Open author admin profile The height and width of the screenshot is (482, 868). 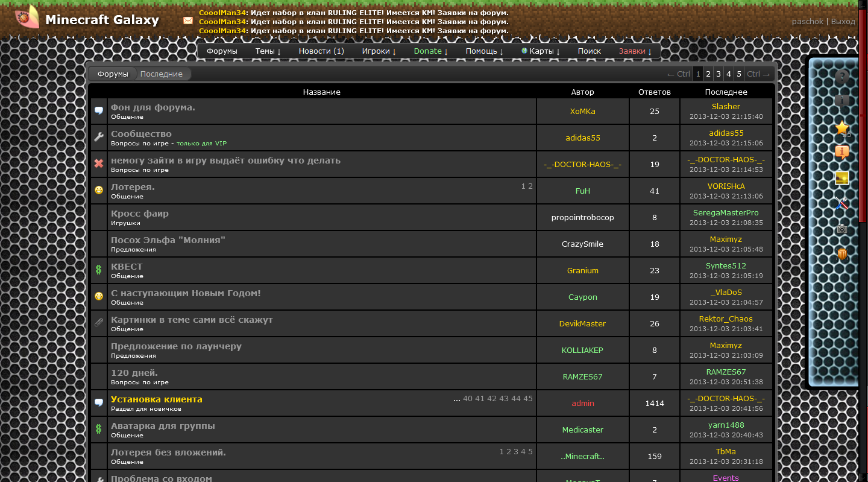pos(583,403)
